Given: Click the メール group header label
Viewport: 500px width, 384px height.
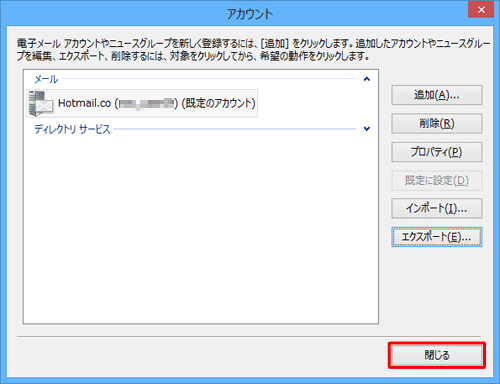Looking at the screenshot, I should (46, 79).
